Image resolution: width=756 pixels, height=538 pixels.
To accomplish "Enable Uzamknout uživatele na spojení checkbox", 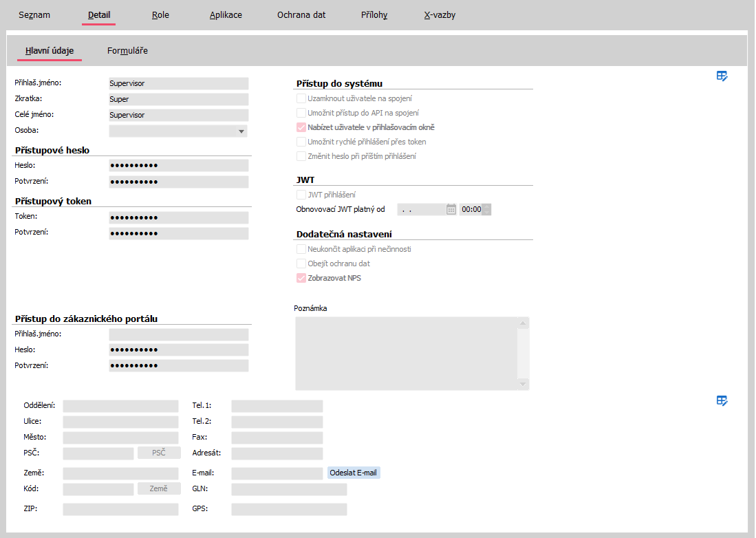I will [x=301, y=98].
